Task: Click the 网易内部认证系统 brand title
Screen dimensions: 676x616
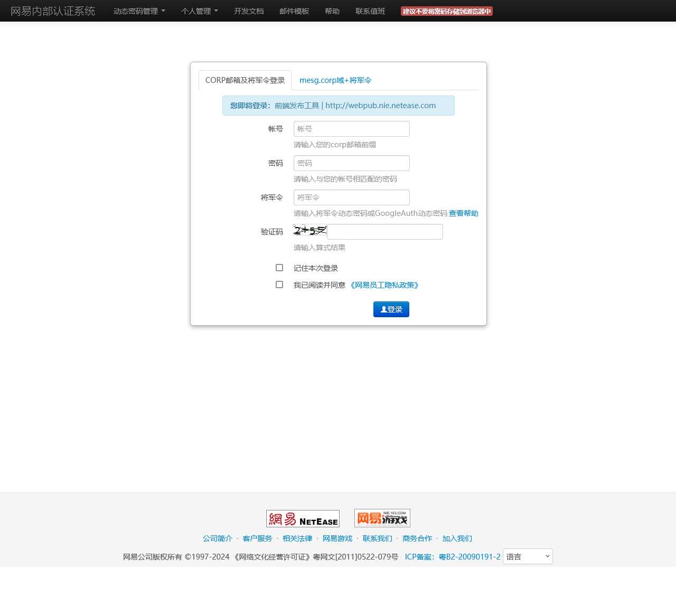Action: 53,11
